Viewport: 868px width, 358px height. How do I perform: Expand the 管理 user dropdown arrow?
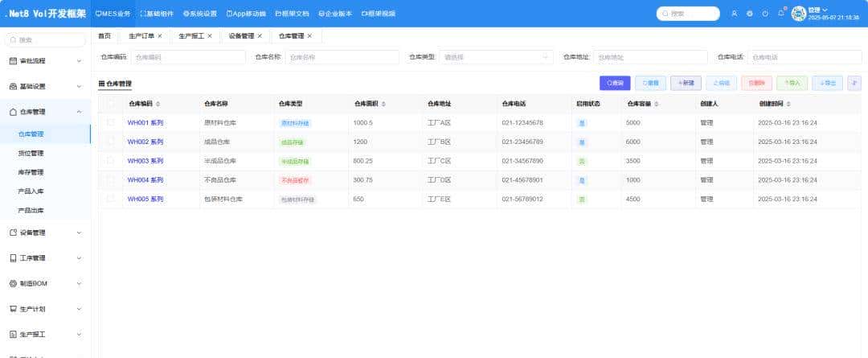point(825,10)
